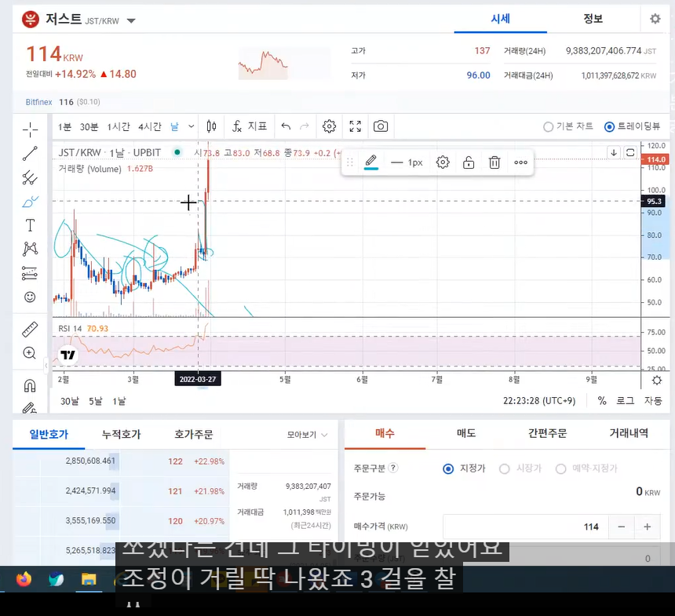Redo the chart action
Screen dimensions: 675x616
pos(305,126)
